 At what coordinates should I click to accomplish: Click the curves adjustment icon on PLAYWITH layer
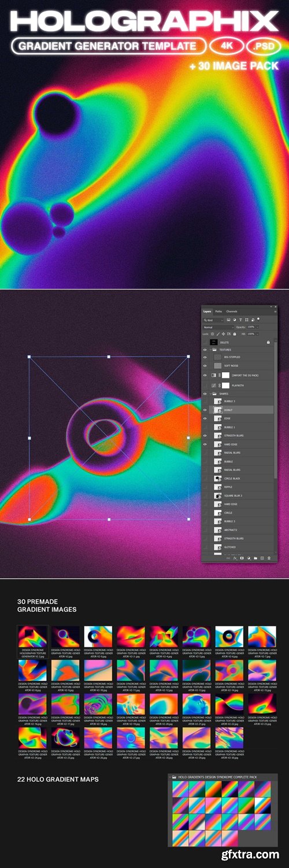coord(214,384)
